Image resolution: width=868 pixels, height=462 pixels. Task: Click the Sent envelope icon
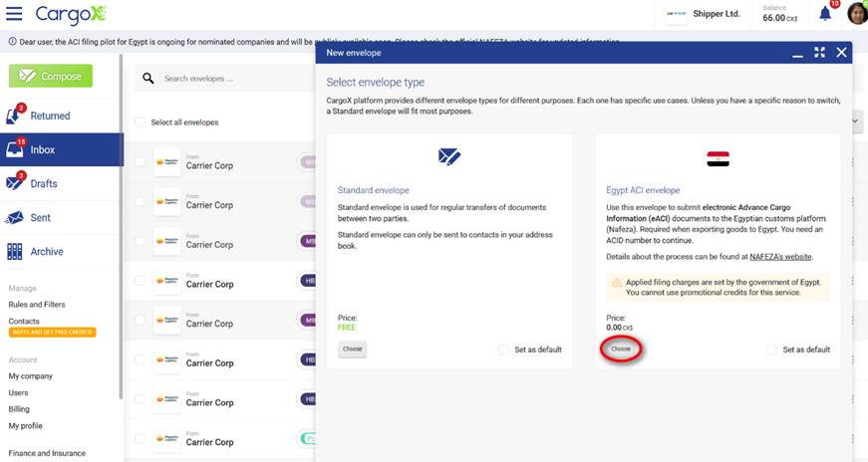click(14, 217)
